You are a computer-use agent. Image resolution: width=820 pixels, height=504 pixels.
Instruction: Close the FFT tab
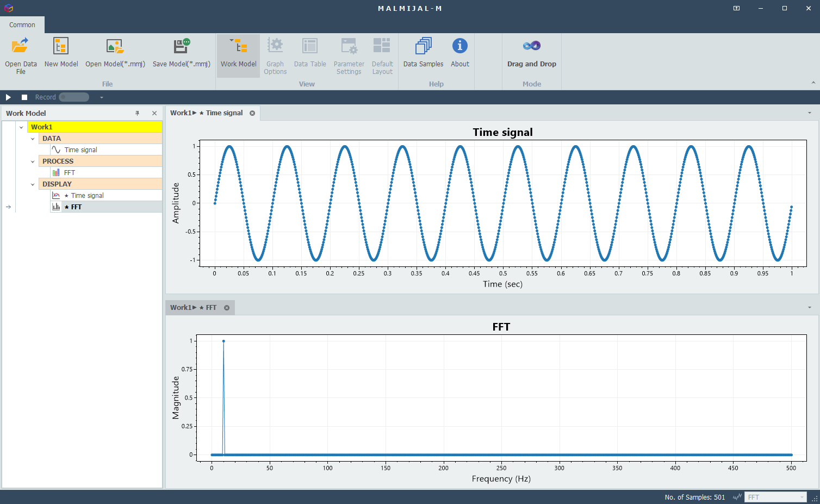[227, 308]
